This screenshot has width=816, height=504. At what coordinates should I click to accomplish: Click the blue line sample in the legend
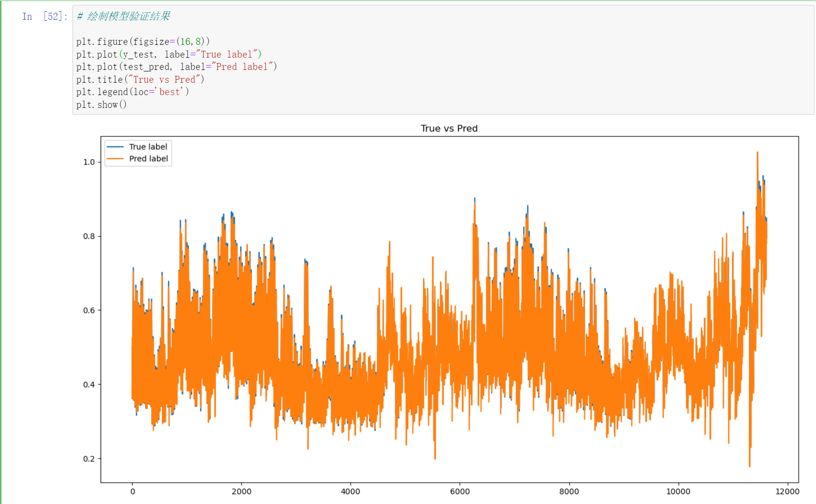(115, 147)
